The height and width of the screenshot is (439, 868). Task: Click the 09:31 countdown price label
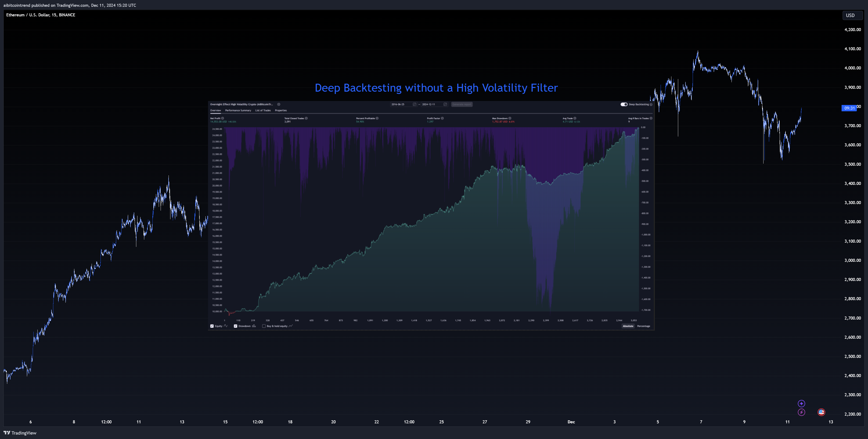tap(850, 108)
